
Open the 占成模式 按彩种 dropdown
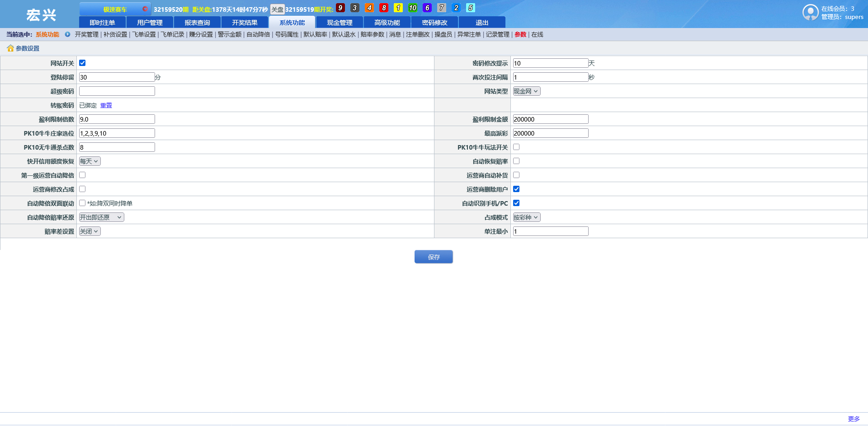(527, 217)
